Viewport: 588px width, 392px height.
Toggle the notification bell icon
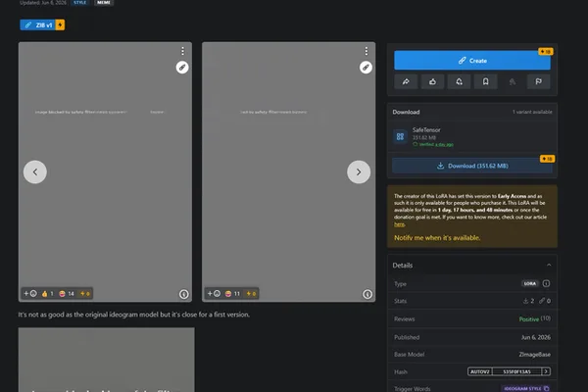click(x=459, y=81)
